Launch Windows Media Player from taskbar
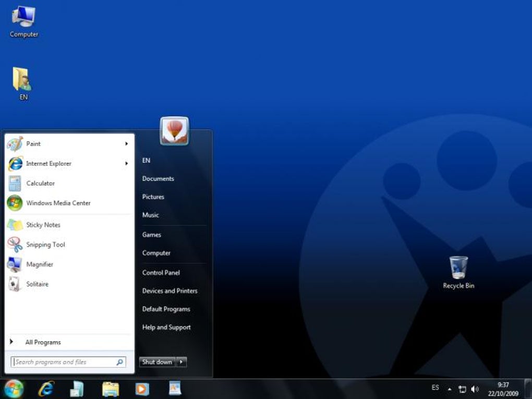 pos(142,389)
